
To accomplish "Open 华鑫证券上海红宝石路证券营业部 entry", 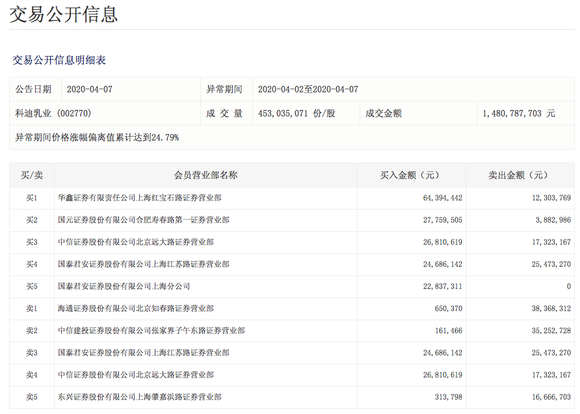I will (x=139, y=198).
